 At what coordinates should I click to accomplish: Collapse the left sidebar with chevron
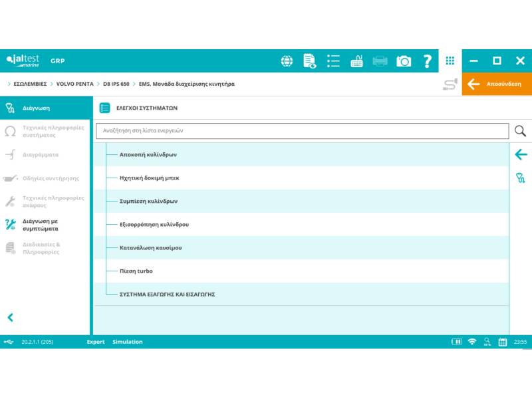[x=10, y=317]
